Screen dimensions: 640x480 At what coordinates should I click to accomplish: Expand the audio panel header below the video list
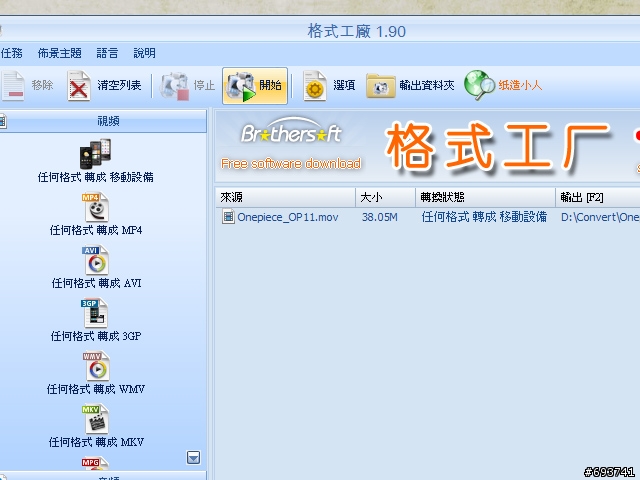pos(103,476)
